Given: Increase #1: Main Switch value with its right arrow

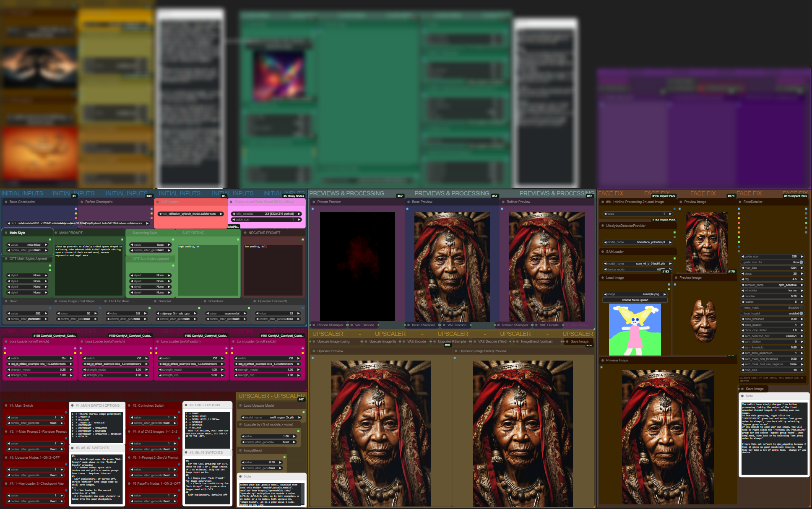Looking at the screenshot, I should [62, 418].
